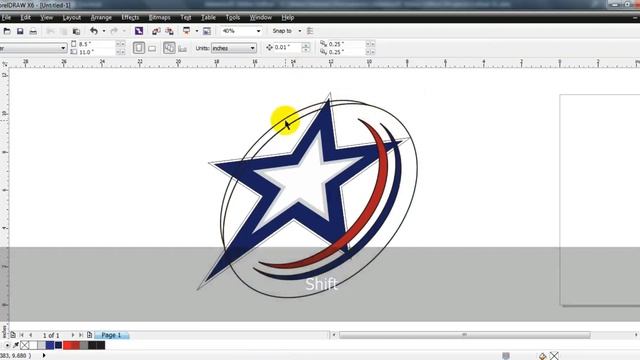This screenshot has width=640, height=360.
Task: Open the Tools menu
Action: [x=233, y=18]
